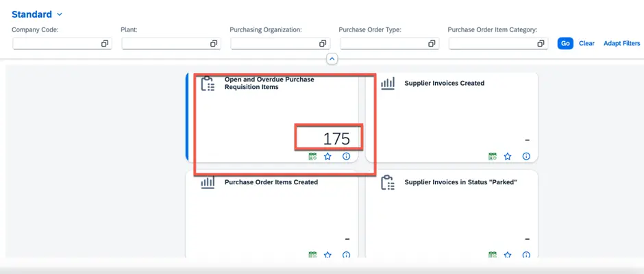Viewport: 644px width, 274px height.
Task: Collapse the filter bar header
Action: click(332, 60)
